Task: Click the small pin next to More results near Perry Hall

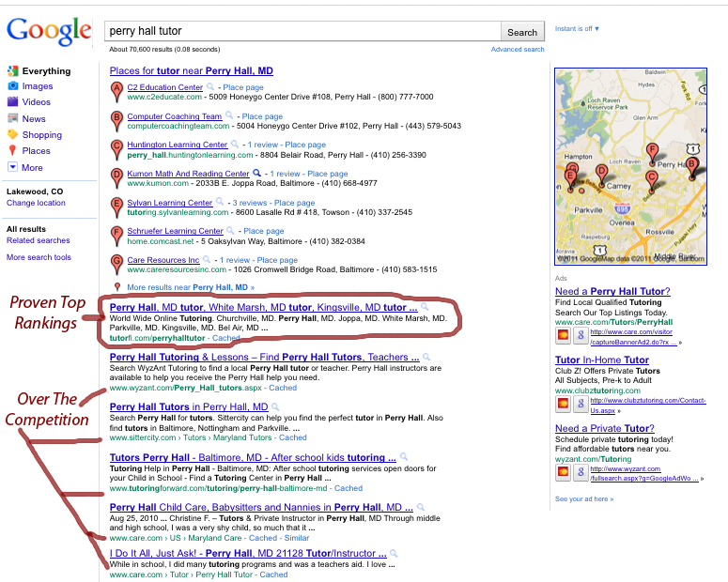Action: 116,287
